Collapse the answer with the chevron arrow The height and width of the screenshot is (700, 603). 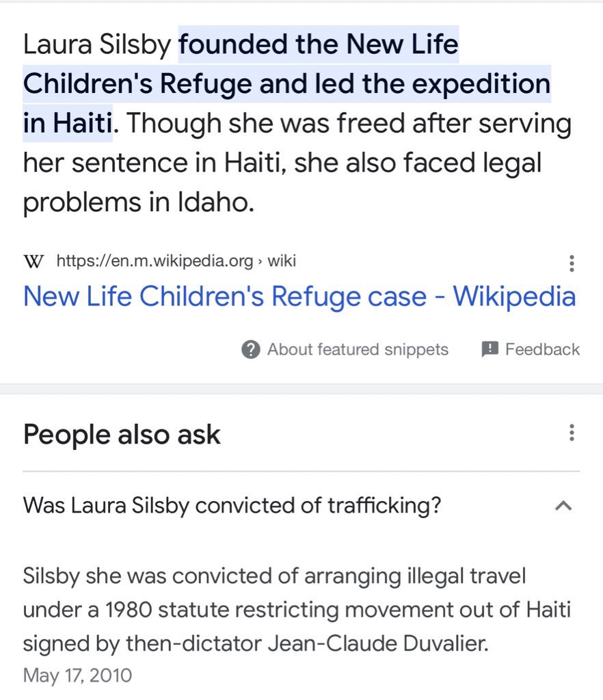[x=563, y=506]
